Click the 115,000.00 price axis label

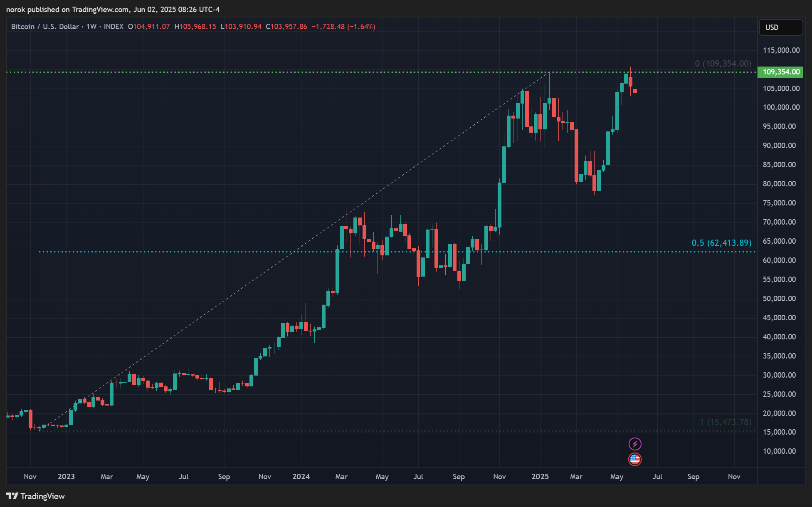(x=781, y=50)
